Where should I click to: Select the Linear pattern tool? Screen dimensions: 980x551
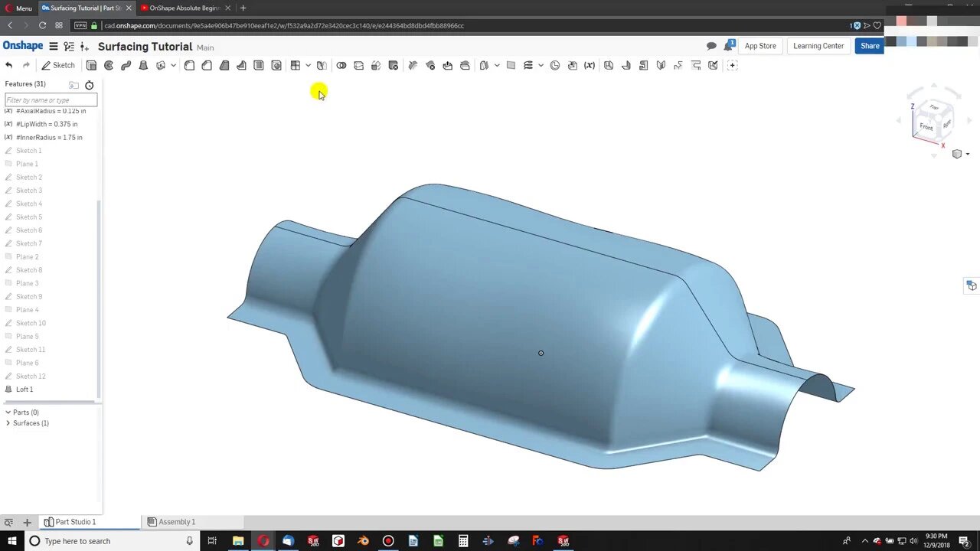click(x=296, y=65)
